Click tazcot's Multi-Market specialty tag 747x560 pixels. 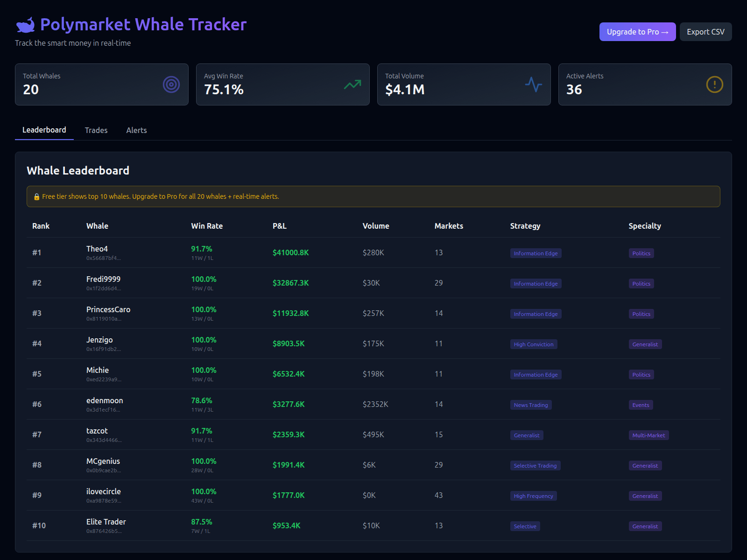[x=649, y=435]
